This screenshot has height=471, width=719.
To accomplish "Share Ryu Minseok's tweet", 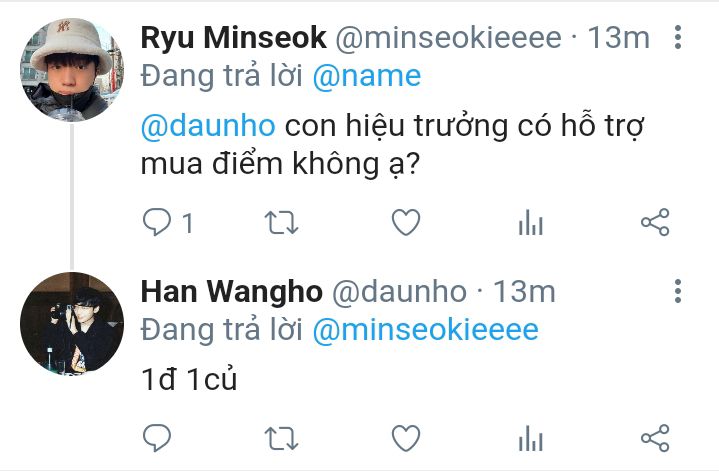I will [655, 222].
